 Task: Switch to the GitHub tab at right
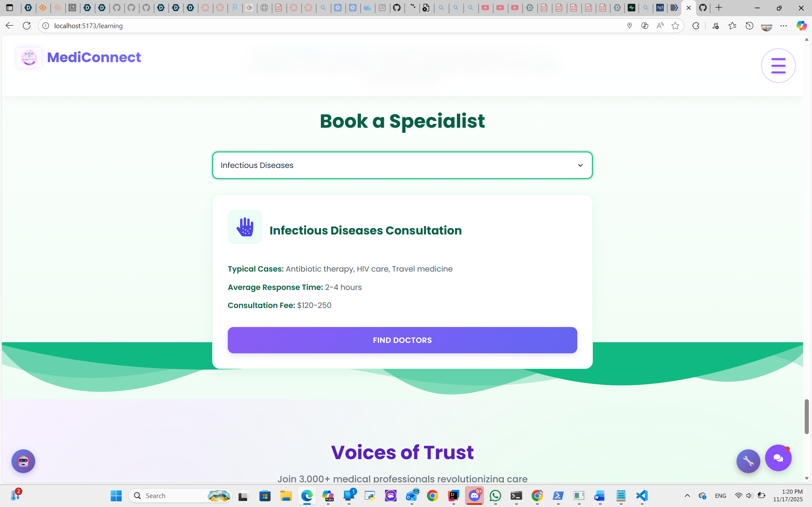click(x=703, y=8)
